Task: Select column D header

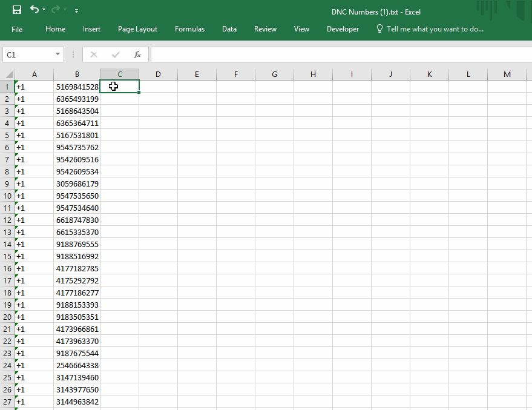Action: [x=158, y=74]
